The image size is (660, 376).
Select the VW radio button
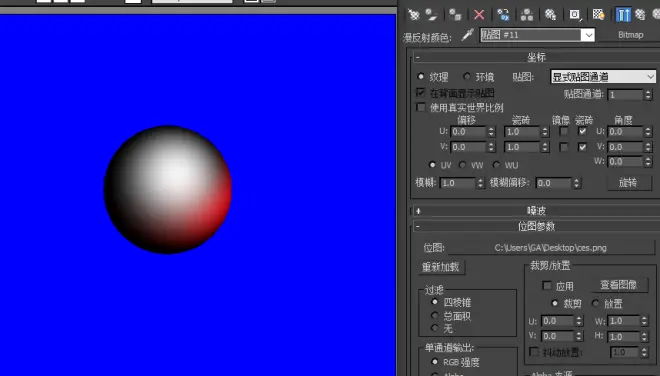(x=463, y=165)
